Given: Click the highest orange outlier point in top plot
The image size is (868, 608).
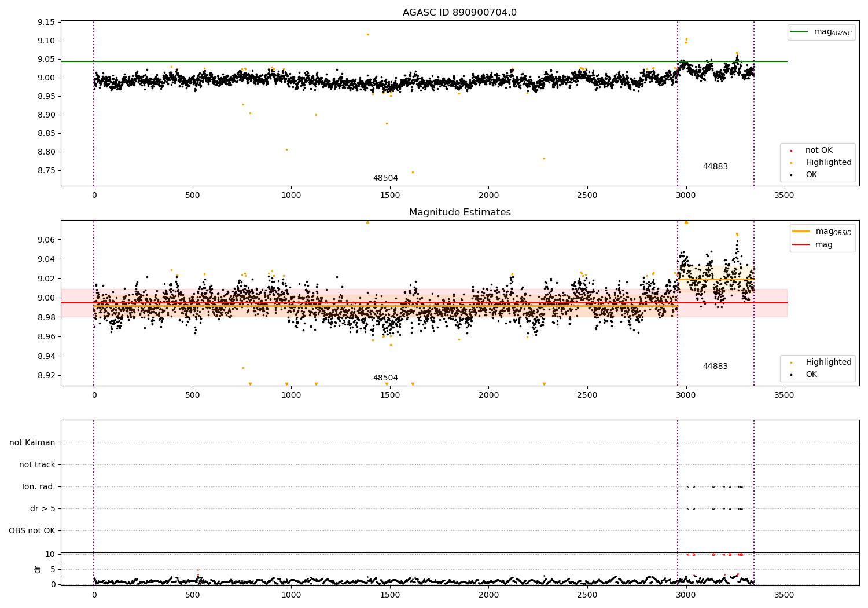Looking at the screenshot, I should (367, 34).
